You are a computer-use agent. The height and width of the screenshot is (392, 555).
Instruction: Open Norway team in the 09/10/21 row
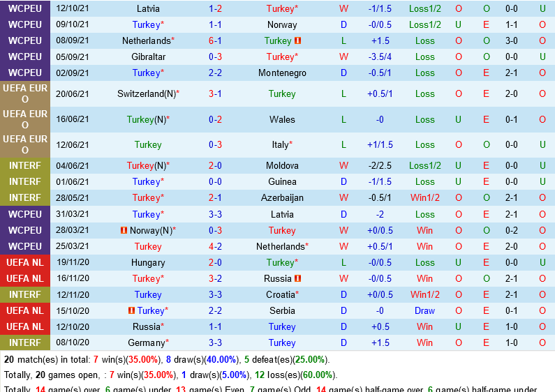pos(282,25)
